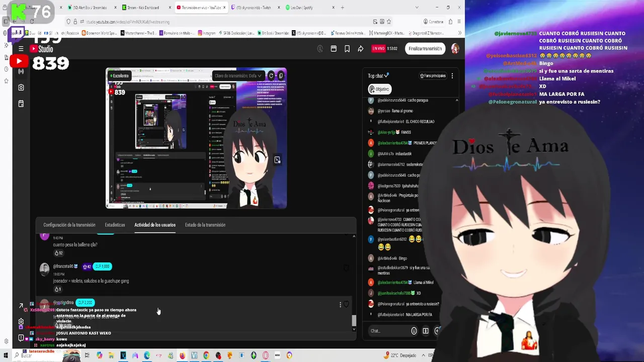This screenshot has width=644, height=362.
Task: Click the CLP 2.200 Super Chat badge
Action: click(85, 303)
